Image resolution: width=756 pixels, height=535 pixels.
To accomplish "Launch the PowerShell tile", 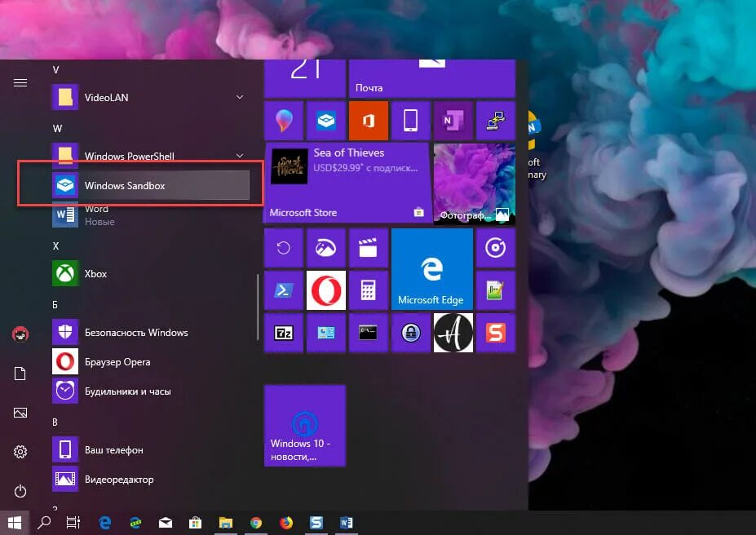I will (x=284, y=290).
